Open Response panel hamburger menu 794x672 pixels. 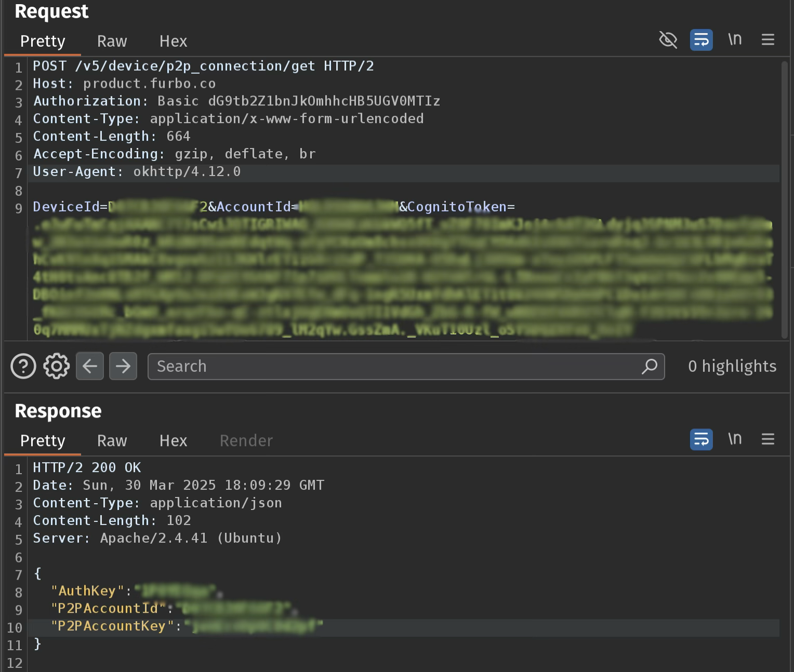point(768,439)
